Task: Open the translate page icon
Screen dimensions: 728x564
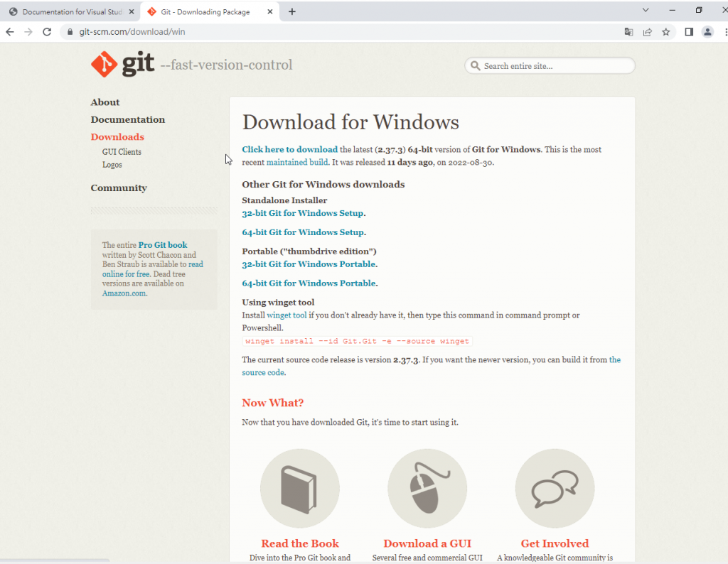Action: 628,31
